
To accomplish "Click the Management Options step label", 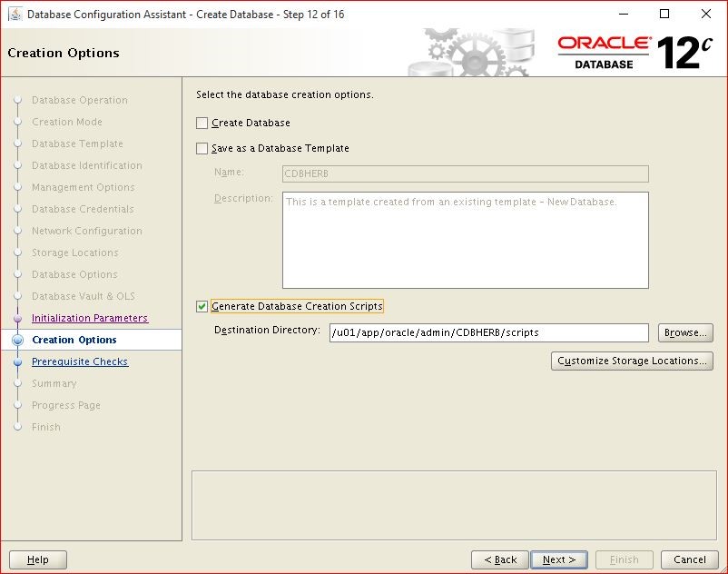I will (84, 188).
